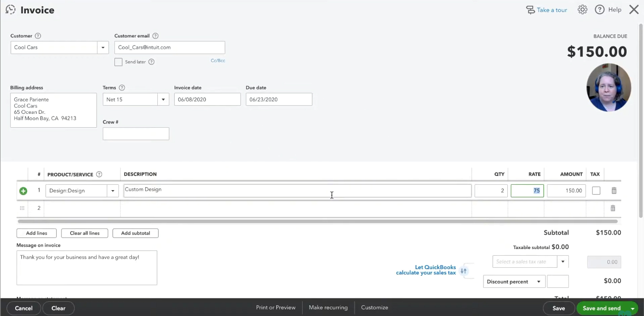The height and width of the screenshot is (316, 644).
Task: Click Let QuickBooks calculate your sales tax
Action: tap(426, 270)
